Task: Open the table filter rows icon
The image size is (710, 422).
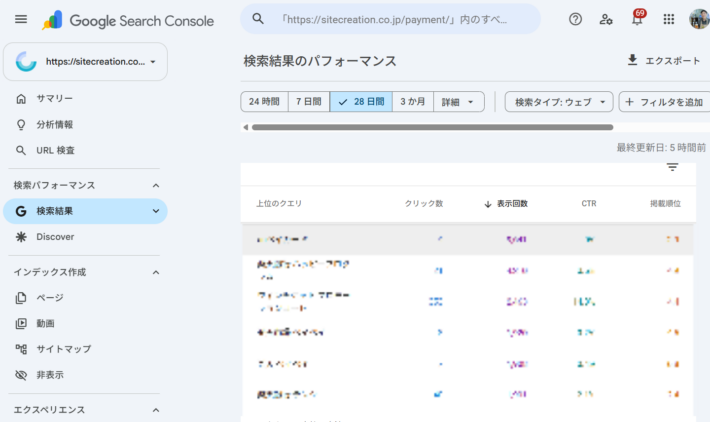Action: click(x=672, y=167)
